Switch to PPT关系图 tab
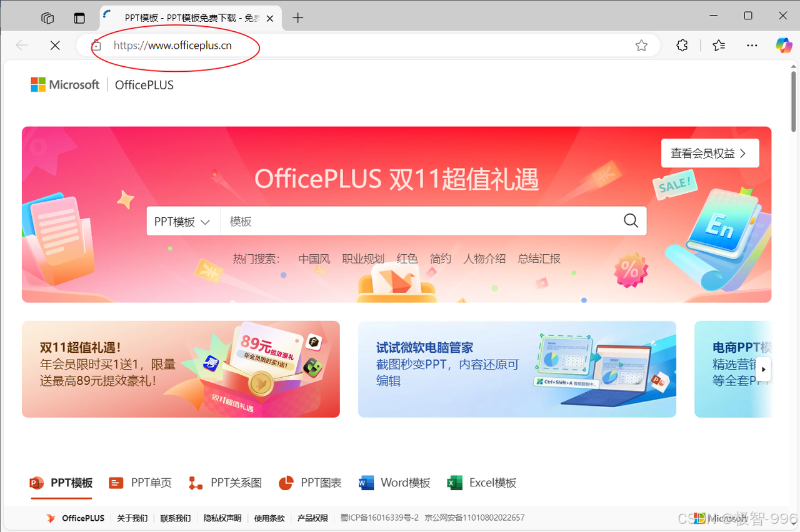Screen dimensions: 800x532 tap(225, 483)
